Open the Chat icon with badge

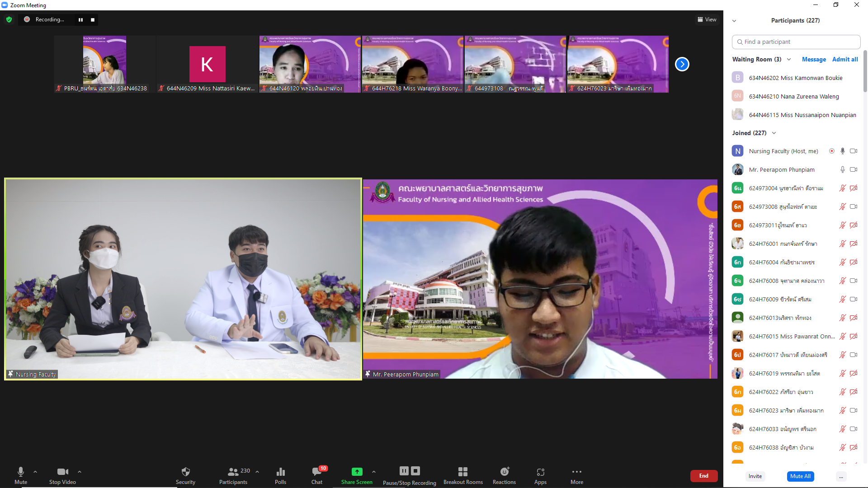click(316, 472)
